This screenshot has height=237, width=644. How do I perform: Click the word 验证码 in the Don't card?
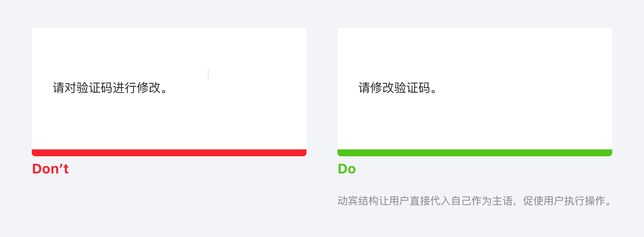click(x=94, y=88)
